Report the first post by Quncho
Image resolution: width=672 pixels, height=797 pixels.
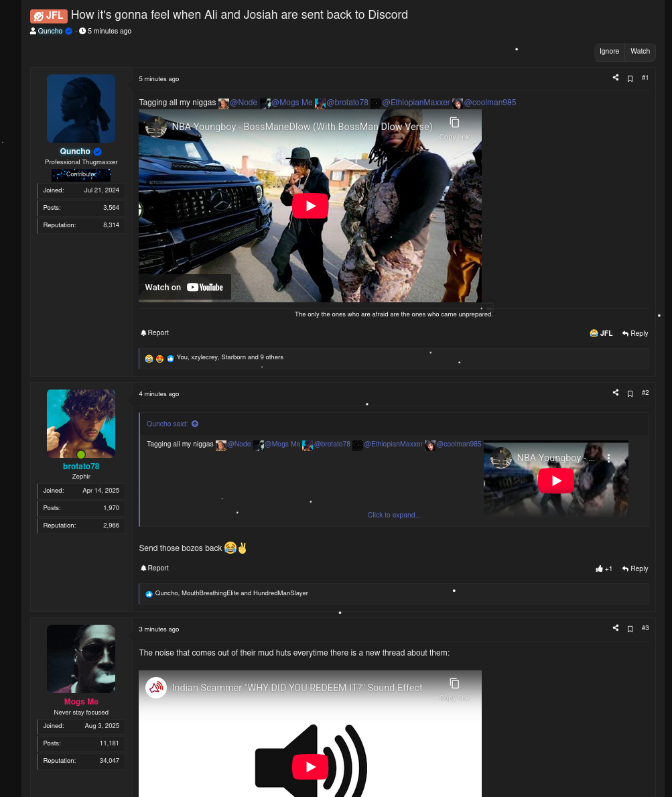click(x=155, y=333)
